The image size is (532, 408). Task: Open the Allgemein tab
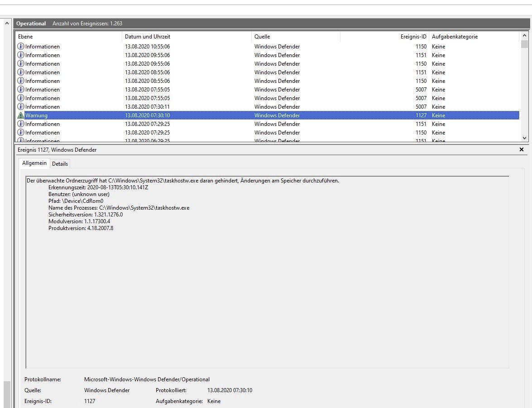[34, 163]
